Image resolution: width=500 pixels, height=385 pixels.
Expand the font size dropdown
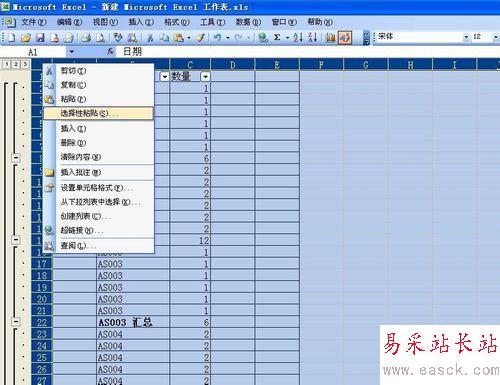[496, 37]
